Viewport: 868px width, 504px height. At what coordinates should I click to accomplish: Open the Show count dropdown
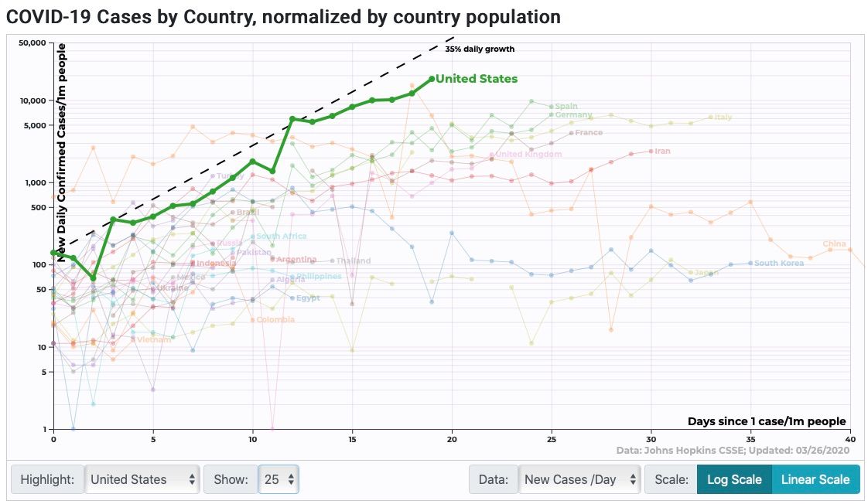point(278,479)
